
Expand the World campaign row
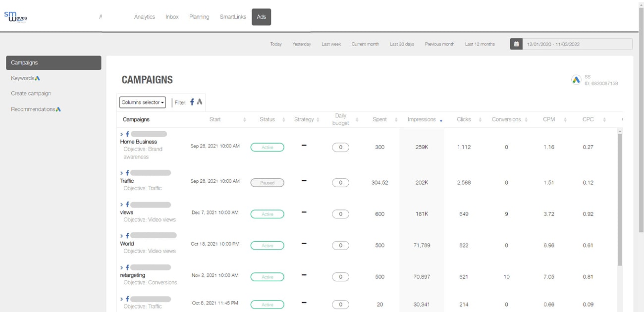122,236
